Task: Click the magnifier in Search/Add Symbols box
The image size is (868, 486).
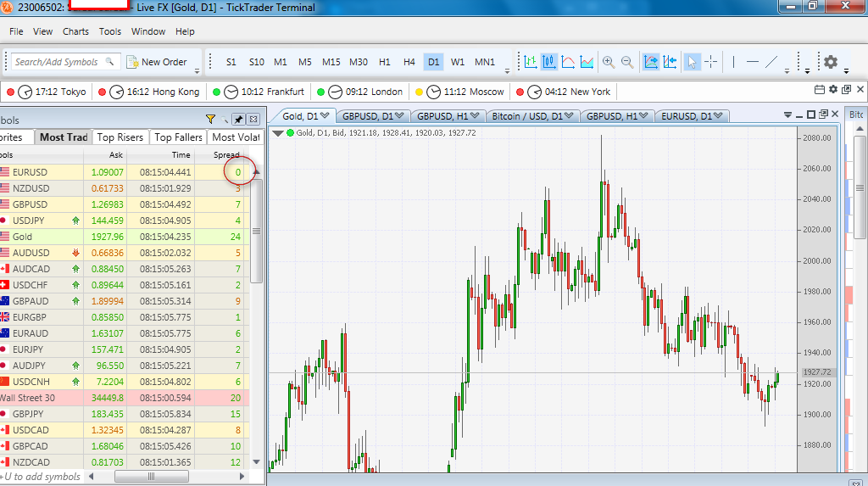Action: pyautogui.click(x=109, y=62)
